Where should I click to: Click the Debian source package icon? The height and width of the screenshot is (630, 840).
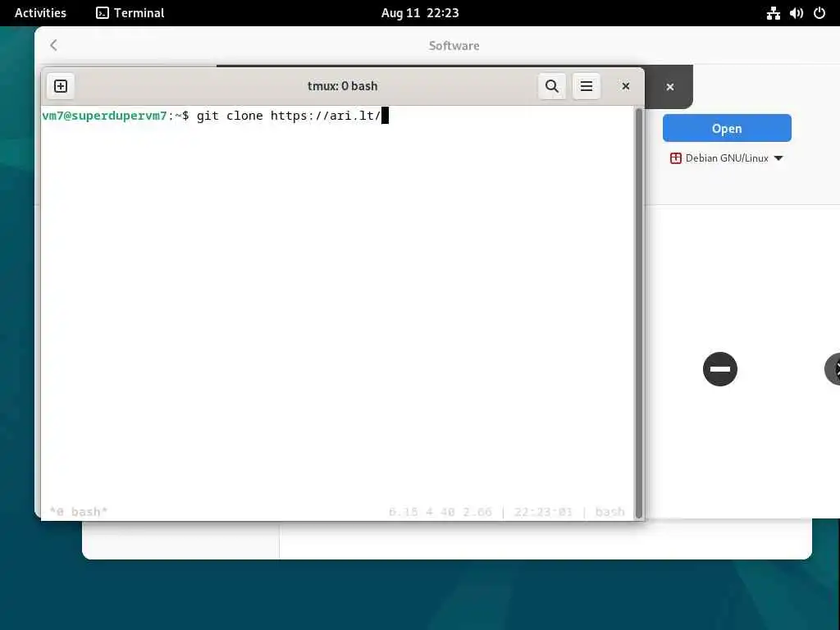[676, 158]
